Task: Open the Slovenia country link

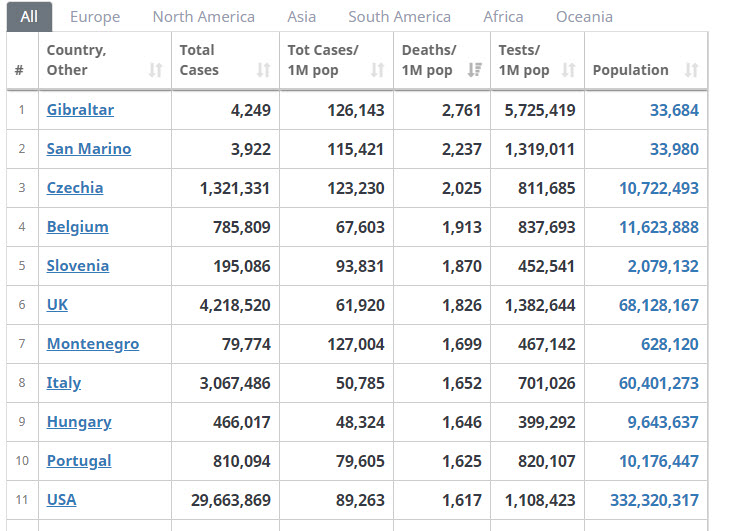Action: 78,266
